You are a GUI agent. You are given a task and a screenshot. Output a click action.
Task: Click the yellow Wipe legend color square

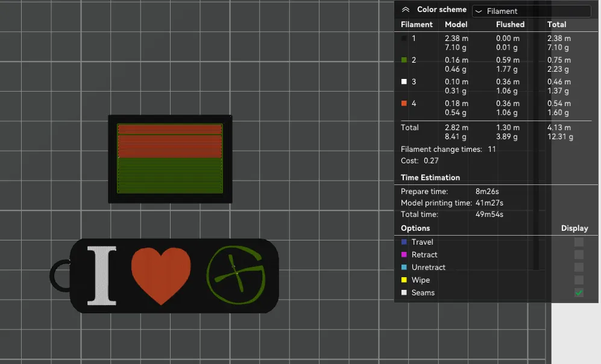[404, 280]
